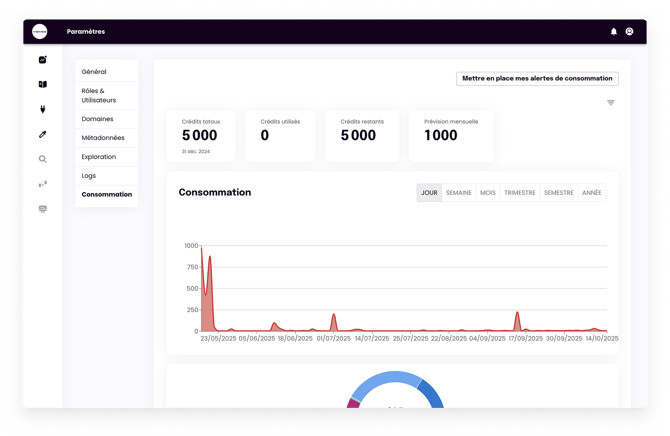Select the ANNÉE period option
The image size is (670, 436).
point(592,193)
